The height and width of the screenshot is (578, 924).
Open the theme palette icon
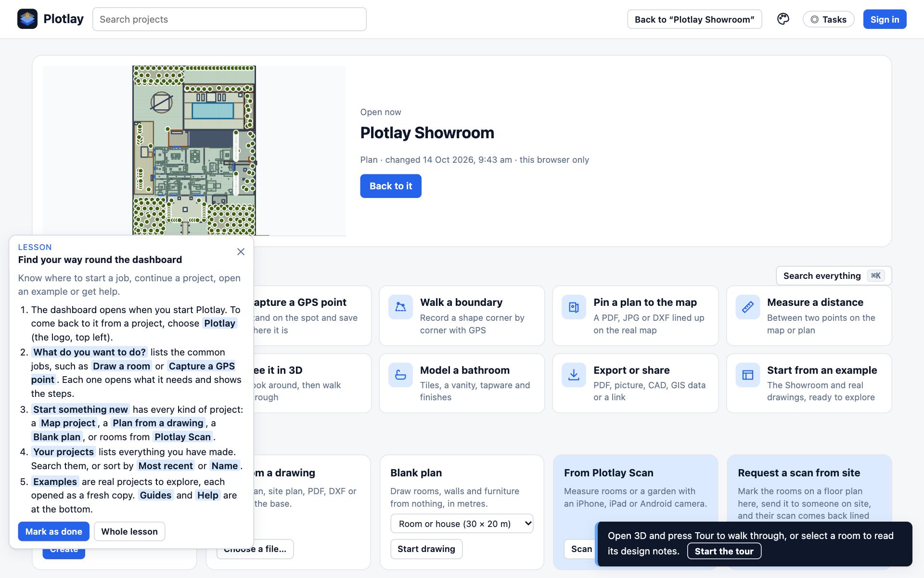(783, 19)
